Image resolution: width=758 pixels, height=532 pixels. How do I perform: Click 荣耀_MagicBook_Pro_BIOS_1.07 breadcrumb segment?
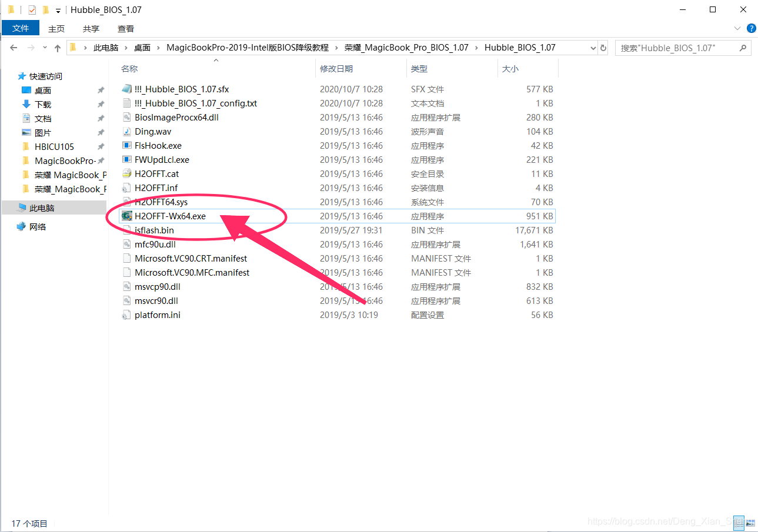(406, 48)
